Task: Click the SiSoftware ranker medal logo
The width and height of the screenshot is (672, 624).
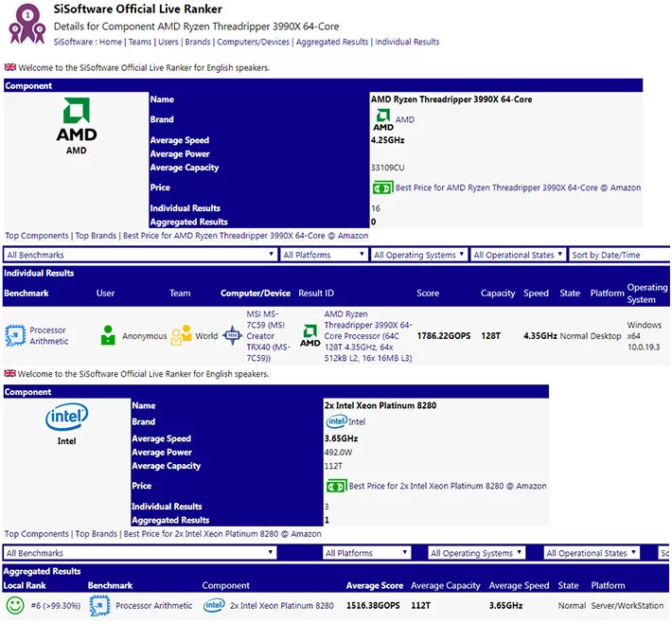Action: [x=27, y=24]
